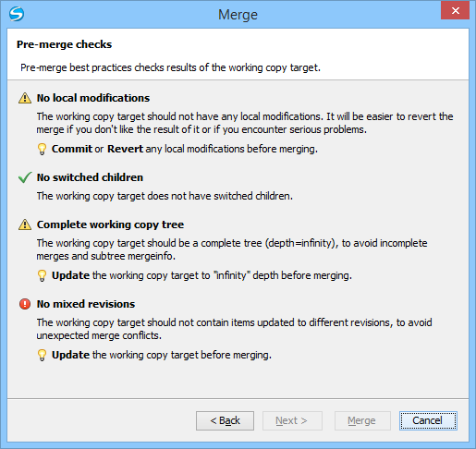Click the greyed-out Merge button
The width and height of the screenshot is (476, 449).
pos(362,420)
